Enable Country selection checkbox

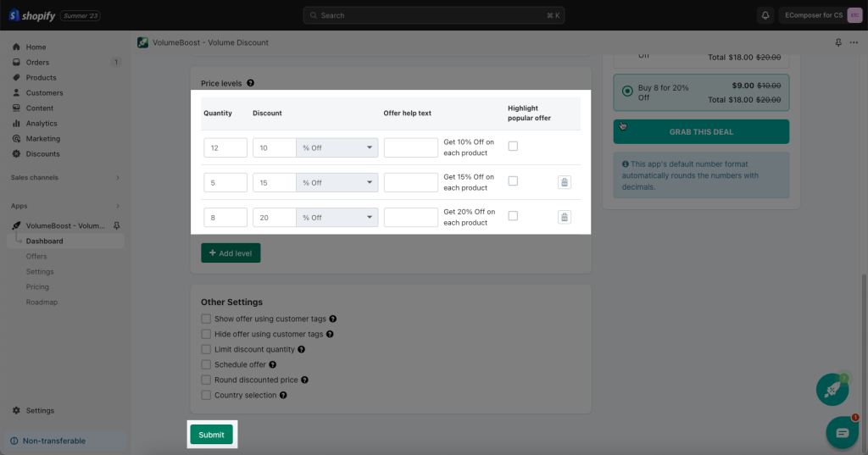pos(206,395)
